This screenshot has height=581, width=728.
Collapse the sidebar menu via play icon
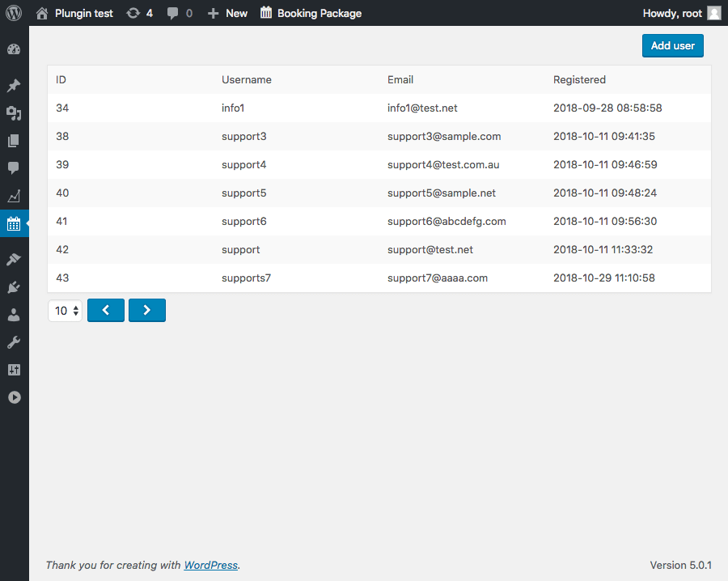click(14, 397)
